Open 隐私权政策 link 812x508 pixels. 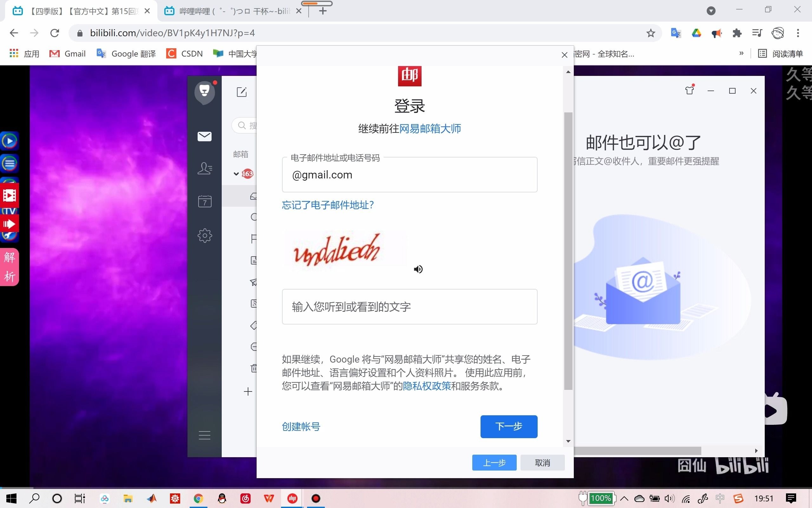pos(427,386)
